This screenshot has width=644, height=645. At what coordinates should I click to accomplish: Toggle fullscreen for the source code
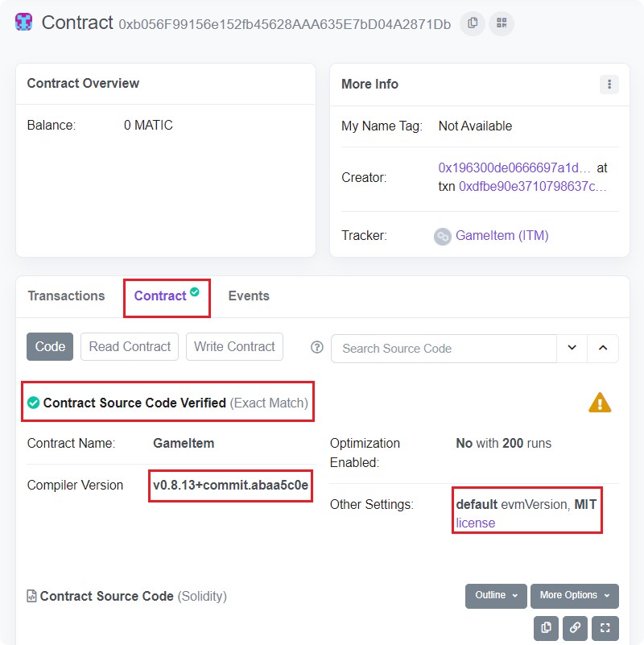pos(605,628)
